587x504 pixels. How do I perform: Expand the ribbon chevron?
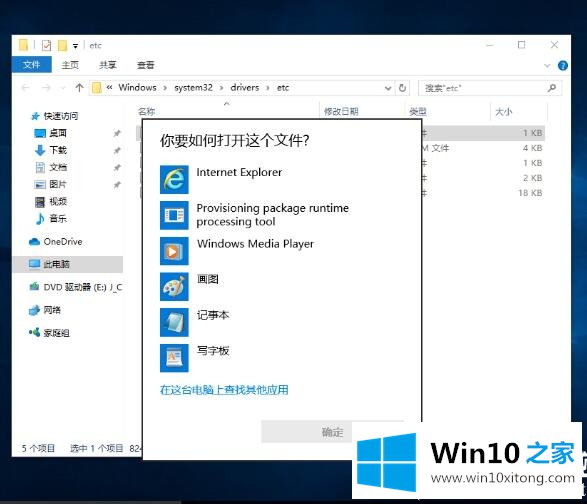coord(547,66)
